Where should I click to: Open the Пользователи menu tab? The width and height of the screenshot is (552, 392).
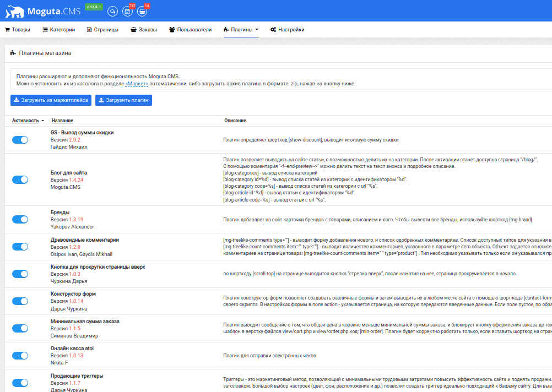click(x=191, y=30)
